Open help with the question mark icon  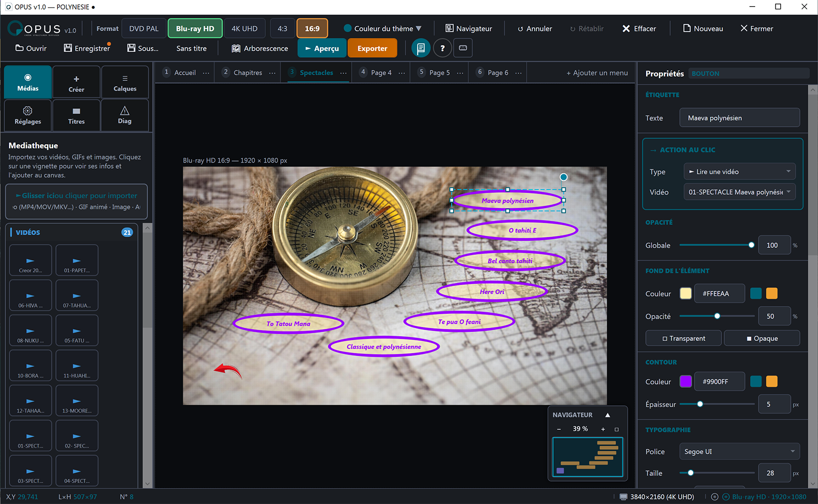point(443,48)
